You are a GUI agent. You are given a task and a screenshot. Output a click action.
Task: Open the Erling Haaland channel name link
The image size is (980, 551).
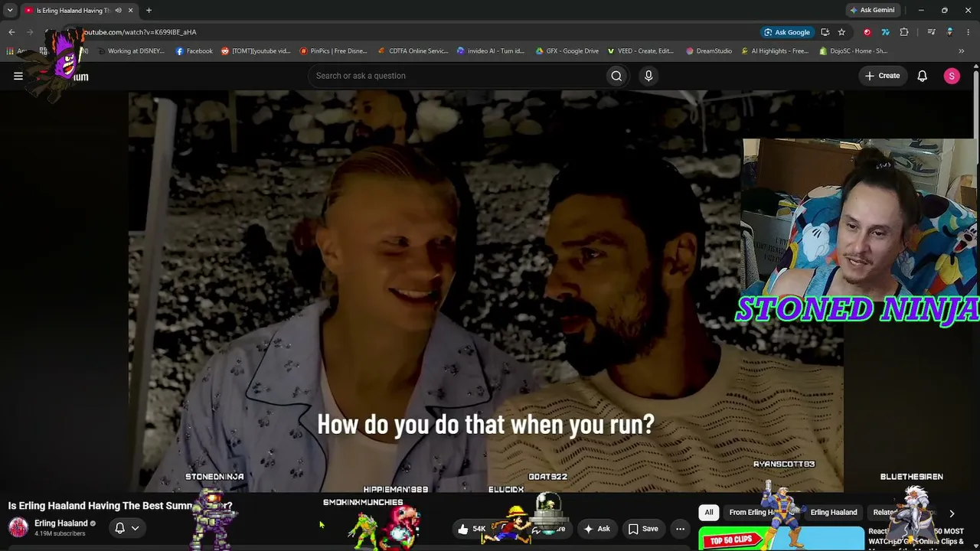61,523
